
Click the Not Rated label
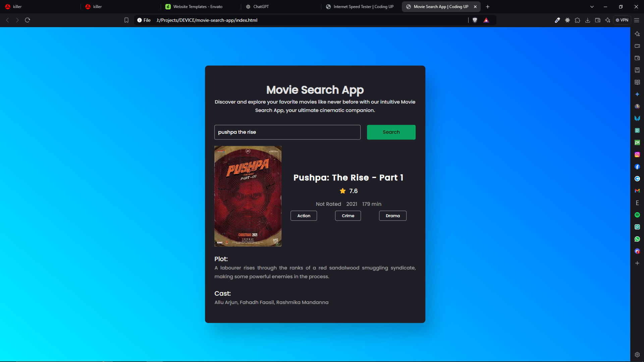328,204
